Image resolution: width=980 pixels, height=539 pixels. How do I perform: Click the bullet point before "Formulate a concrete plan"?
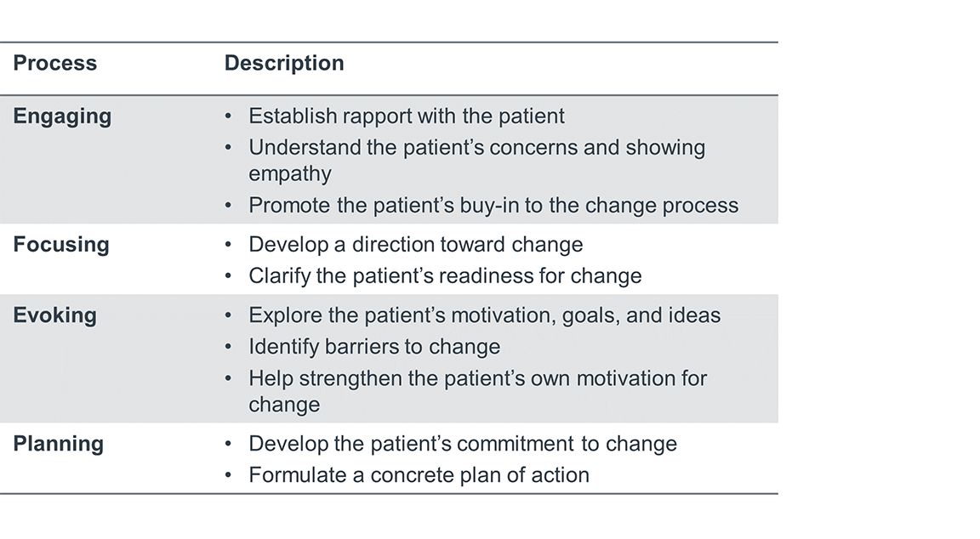(228, 475)
